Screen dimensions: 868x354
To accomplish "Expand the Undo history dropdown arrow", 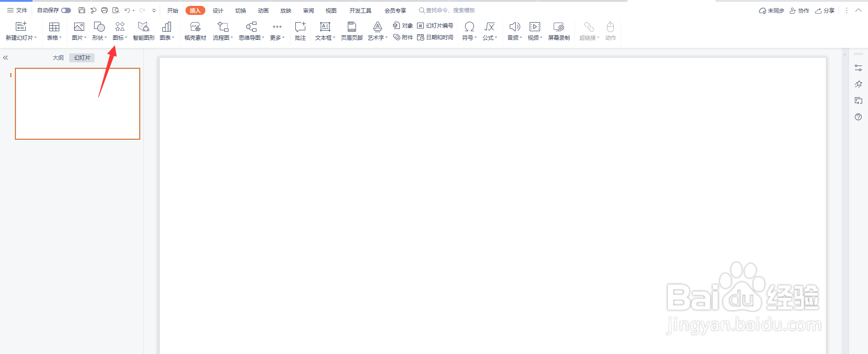I will pos(134,10).
